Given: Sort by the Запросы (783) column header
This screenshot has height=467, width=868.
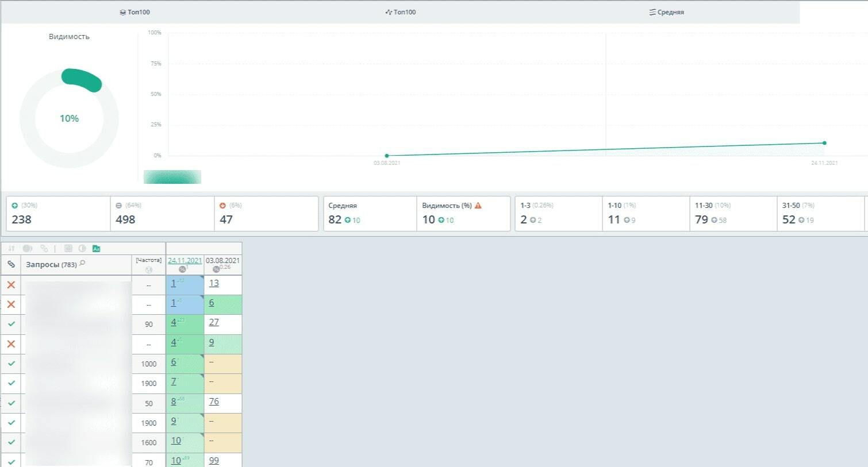Looking at the screenshot, I should [51, 264].
